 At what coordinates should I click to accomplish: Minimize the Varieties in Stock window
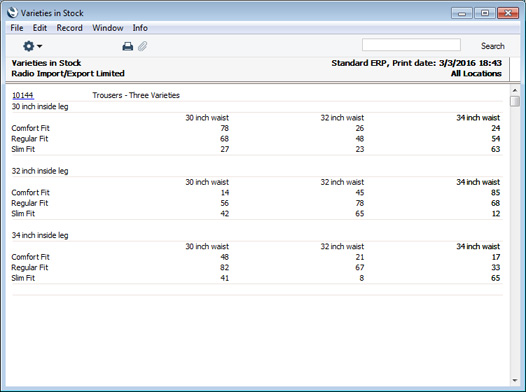[x=462, y=13]
